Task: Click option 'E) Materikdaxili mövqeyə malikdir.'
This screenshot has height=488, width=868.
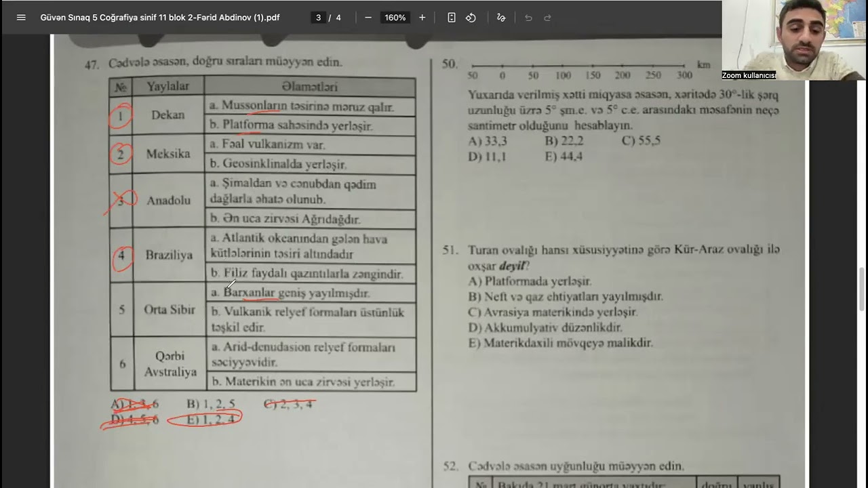Action: tap(560, 344)
